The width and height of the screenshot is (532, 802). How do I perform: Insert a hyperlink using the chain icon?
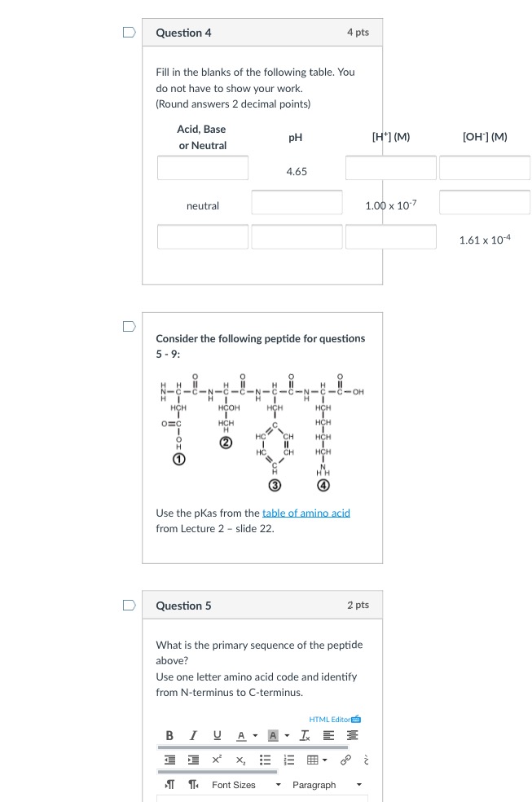346,761
